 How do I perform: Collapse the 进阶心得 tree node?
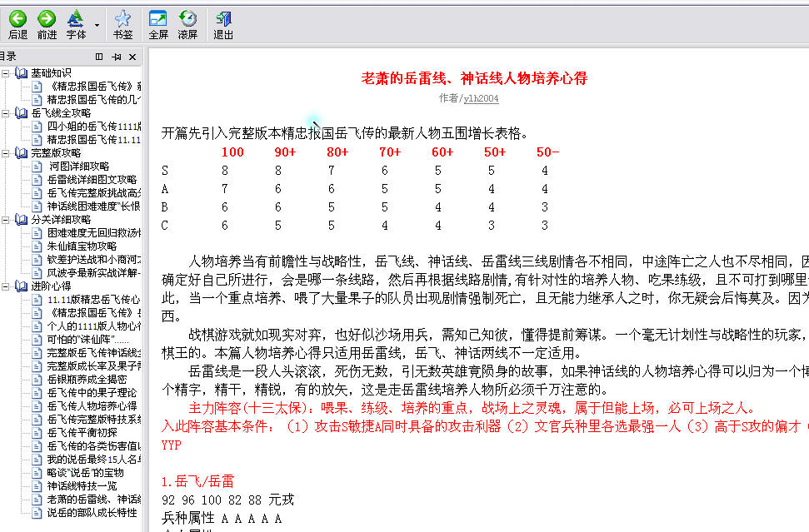[x=6, y=286]
